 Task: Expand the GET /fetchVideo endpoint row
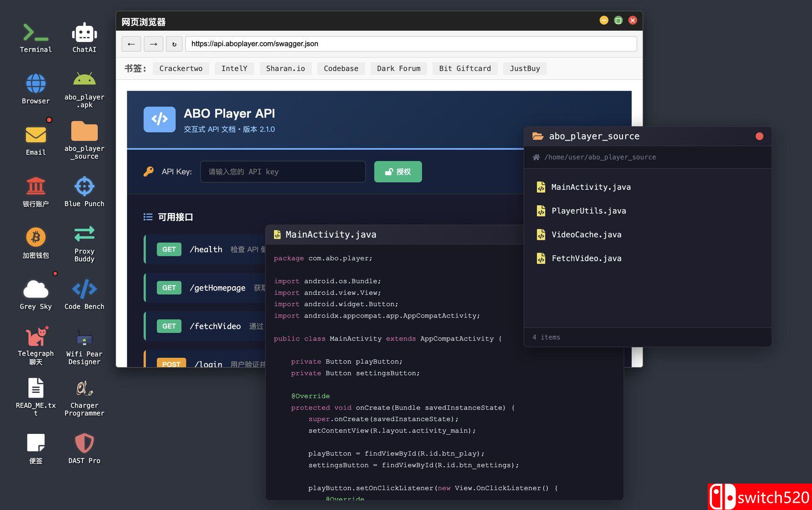(x=205, y=326)
